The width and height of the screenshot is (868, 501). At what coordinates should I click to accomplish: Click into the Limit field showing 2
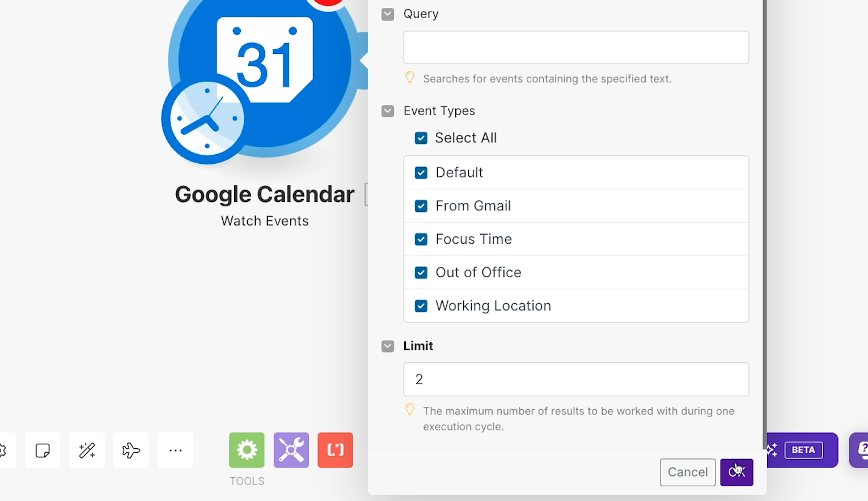pos(576,379)
